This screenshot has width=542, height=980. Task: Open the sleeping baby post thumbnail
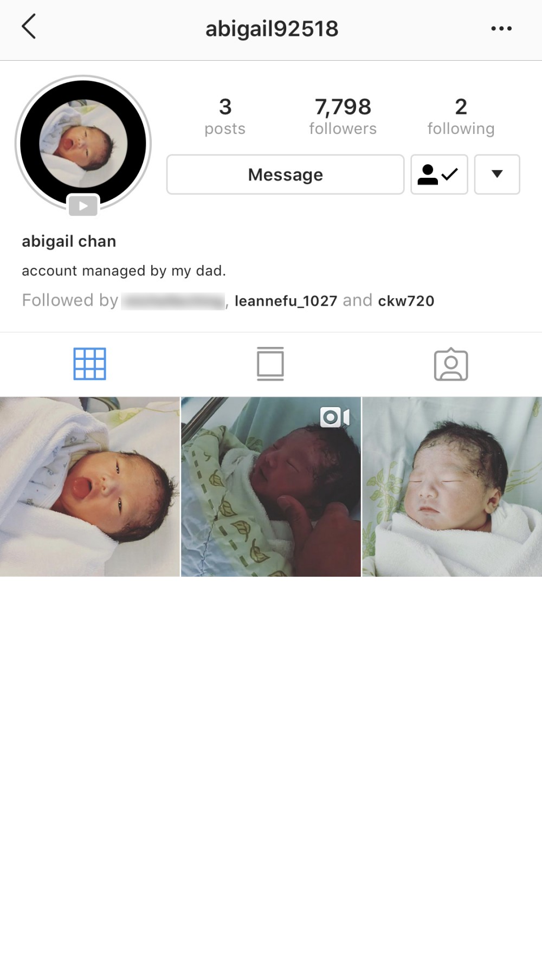(x=452, y=487)
